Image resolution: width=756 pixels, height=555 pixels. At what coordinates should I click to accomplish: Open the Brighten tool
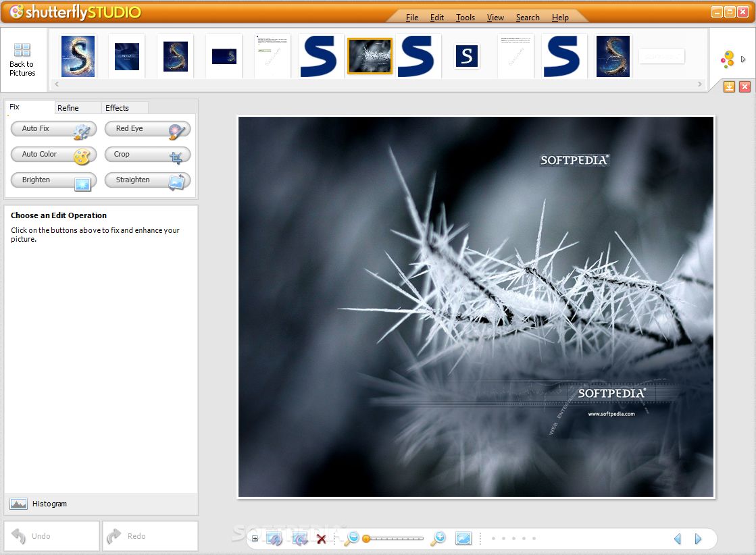pos(53,180)
